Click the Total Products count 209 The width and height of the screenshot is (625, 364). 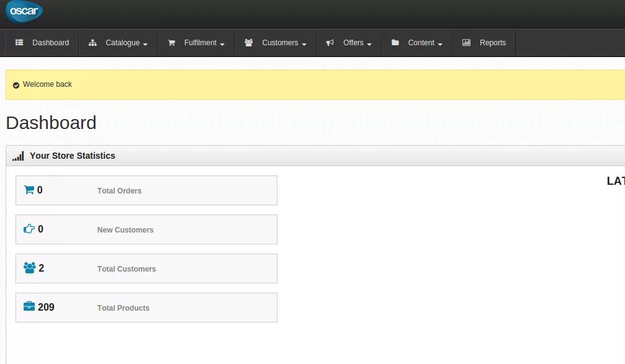point(46,307)
